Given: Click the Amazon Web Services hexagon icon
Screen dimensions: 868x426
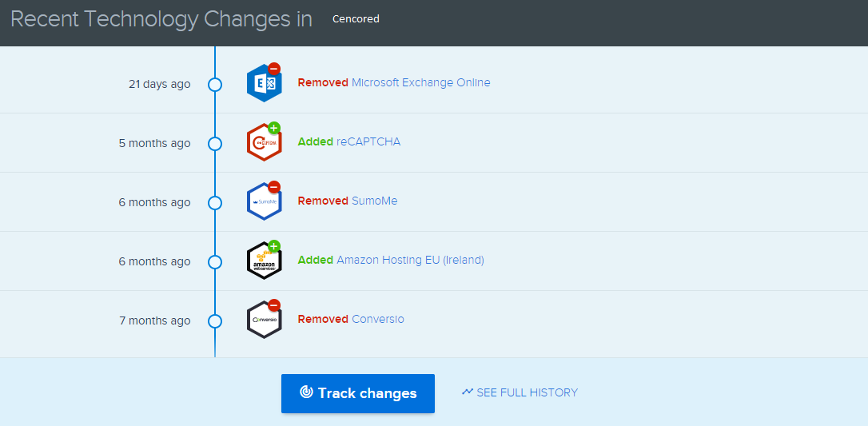Looking at the screenshot, I should click(x=264, y=261).
